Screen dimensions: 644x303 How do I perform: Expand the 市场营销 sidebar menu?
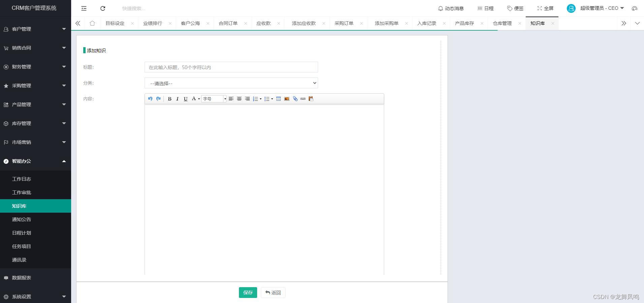(35, 142)
